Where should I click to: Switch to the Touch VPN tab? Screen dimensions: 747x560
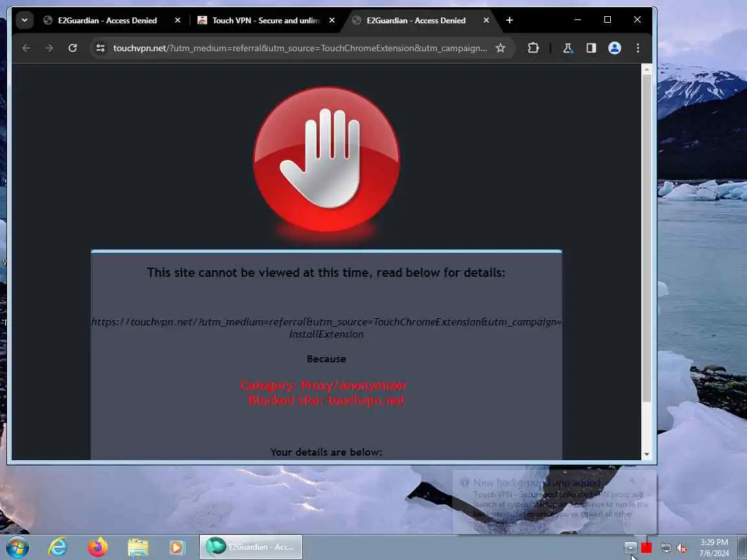click(266, 21)
